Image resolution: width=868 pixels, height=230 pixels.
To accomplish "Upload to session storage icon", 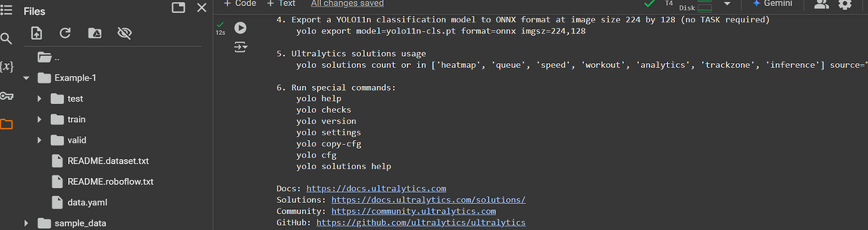I will 36,33.
